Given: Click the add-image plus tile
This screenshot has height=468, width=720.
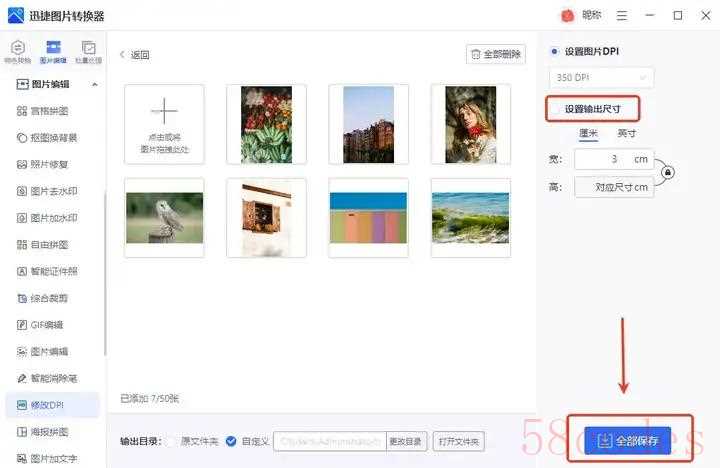Looking at the screenshot, I should [x=164, y=124].
